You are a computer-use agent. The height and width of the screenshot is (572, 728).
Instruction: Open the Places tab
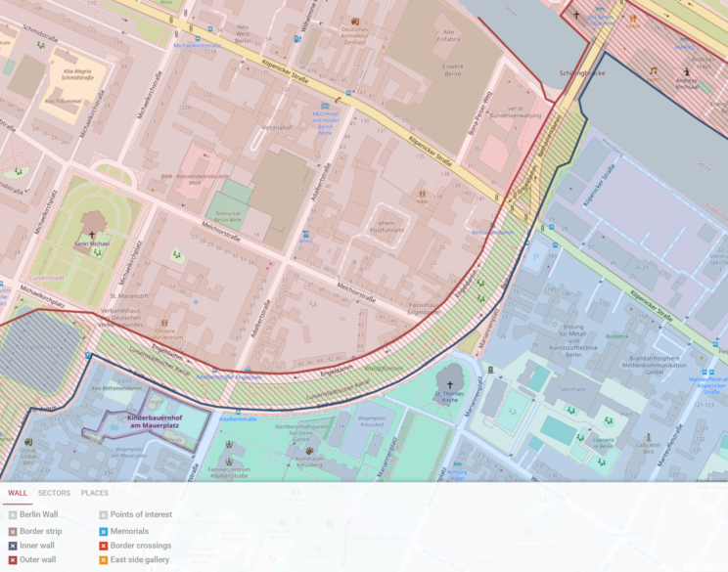(95, 493)
